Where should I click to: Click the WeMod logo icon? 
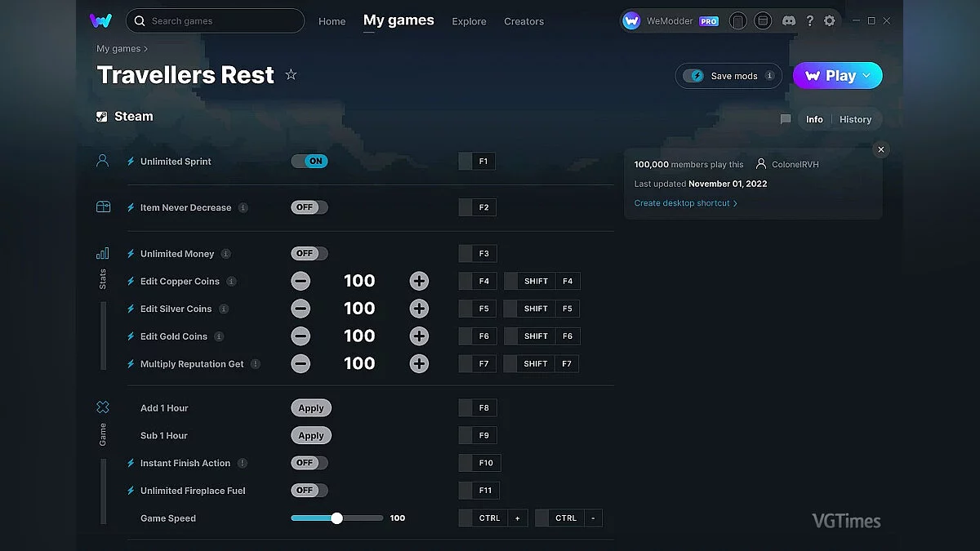(x=101, y=21)
